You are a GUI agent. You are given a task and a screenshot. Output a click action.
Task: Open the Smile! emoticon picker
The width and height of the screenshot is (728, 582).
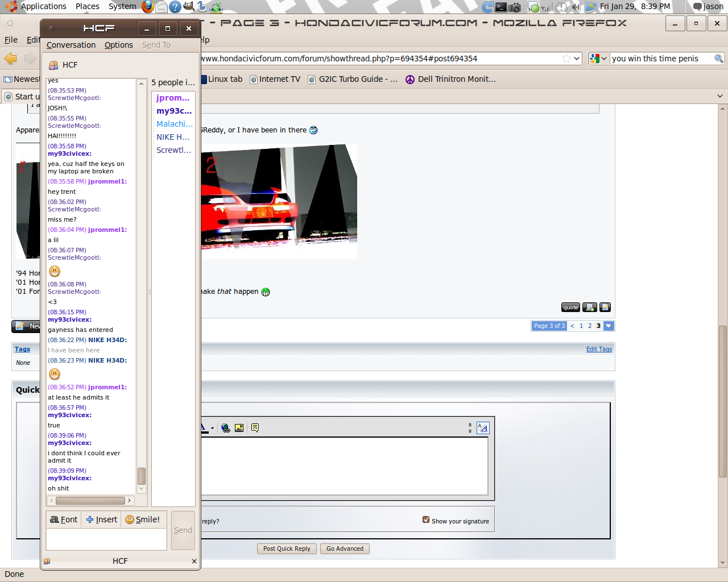(x=143, y=519)
